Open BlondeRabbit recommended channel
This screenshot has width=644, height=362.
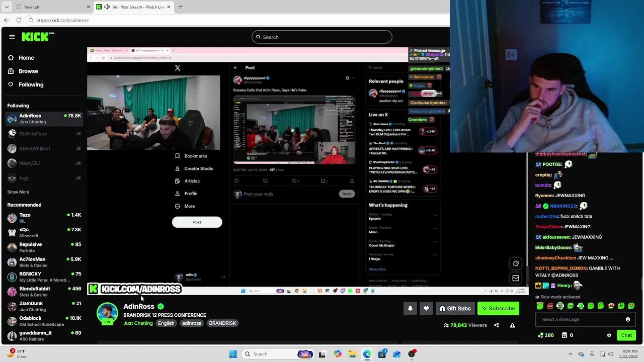(44, 292)
